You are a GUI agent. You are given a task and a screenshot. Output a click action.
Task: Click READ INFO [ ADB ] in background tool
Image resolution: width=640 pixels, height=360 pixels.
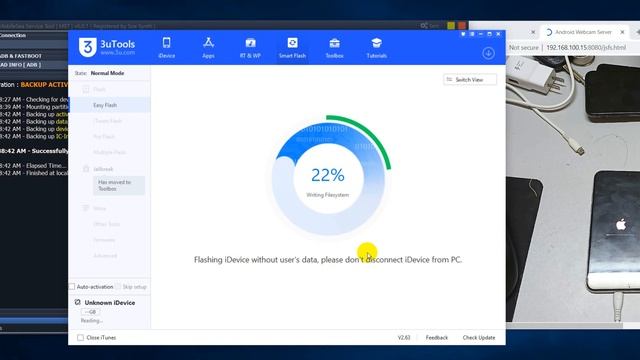(20, 64)
